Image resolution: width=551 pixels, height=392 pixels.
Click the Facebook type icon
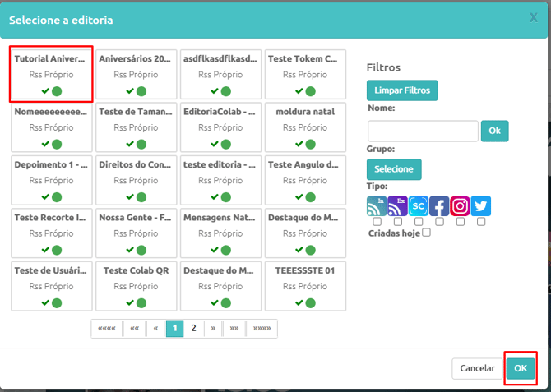pyautogui.click(x=439, y=205)
